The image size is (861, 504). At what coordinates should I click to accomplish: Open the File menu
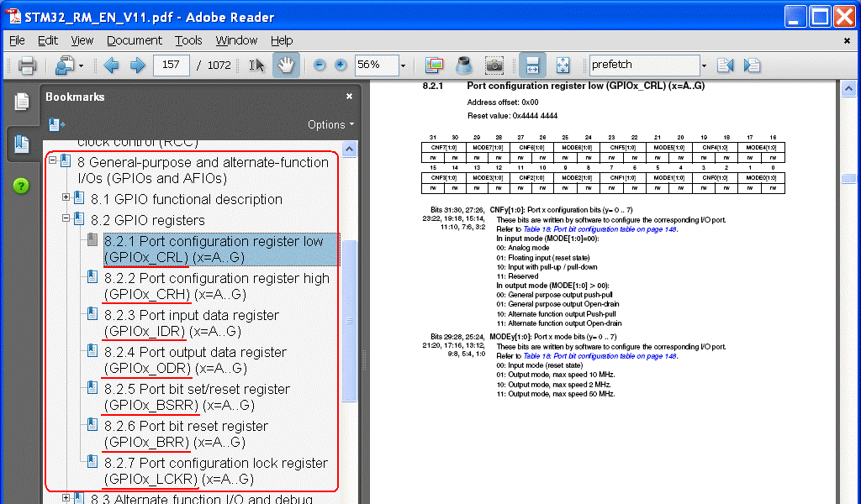[x=17, y=40]
